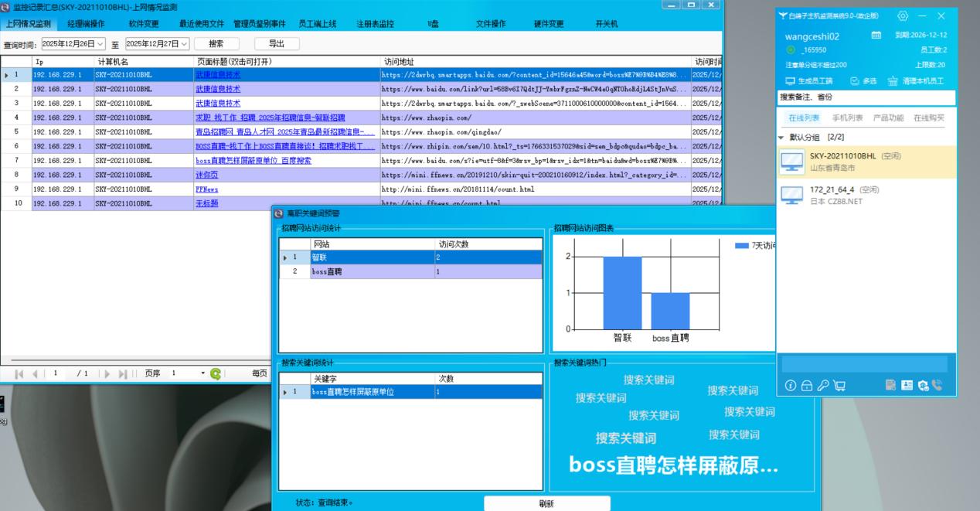Click the key icon in bottom bar

tap(822, 385)
